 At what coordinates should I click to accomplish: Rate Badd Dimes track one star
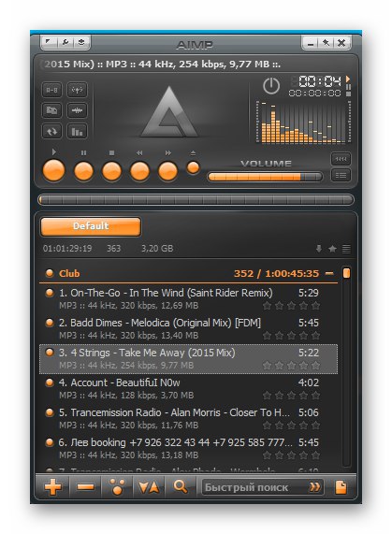(267, 336)
